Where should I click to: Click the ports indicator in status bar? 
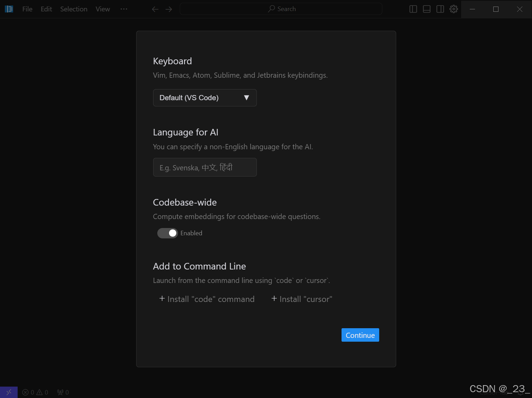63,392
